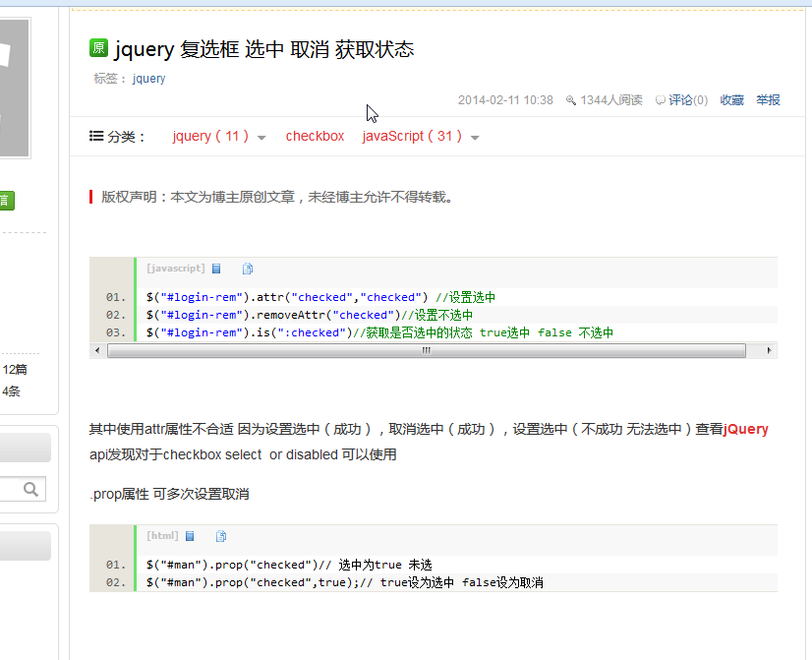Click the green button below the avatar
Image resolution: width=812 pixels, height=660 pixels.
(x=7, y=201)
